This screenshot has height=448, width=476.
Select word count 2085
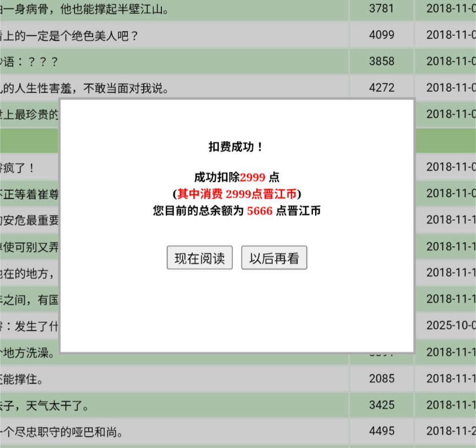(381, 378)
